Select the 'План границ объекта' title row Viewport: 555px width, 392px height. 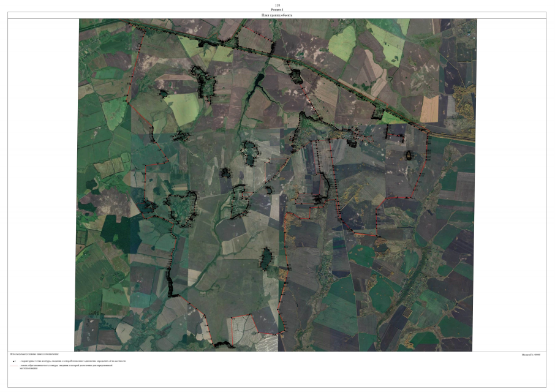click(x=277, y=15)
